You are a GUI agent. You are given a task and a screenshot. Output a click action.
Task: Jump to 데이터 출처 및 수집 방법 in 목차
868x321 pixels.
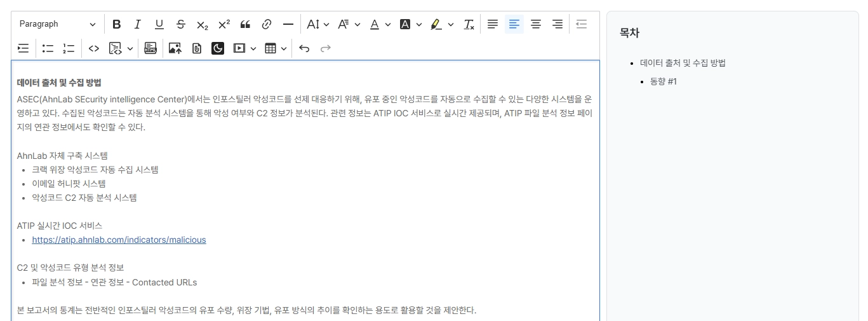(x=683, y=63)
